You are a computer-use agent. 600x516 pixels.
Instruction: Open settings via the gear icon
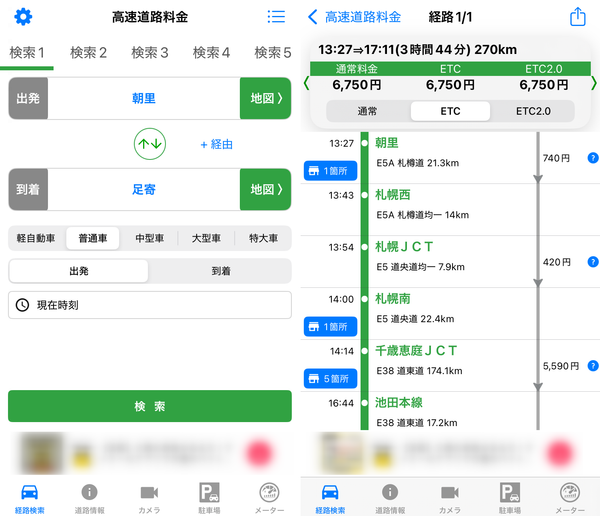23,17
